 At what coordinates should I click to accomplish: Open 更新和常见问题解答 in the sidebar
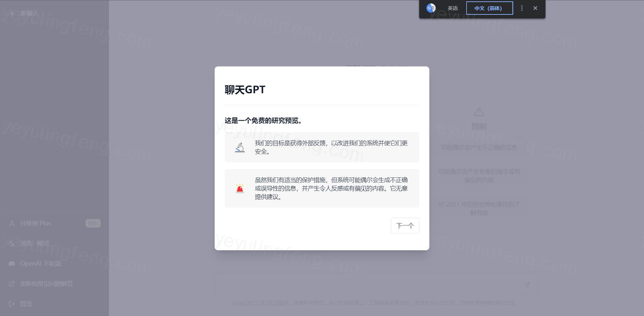tap(55, 284)
